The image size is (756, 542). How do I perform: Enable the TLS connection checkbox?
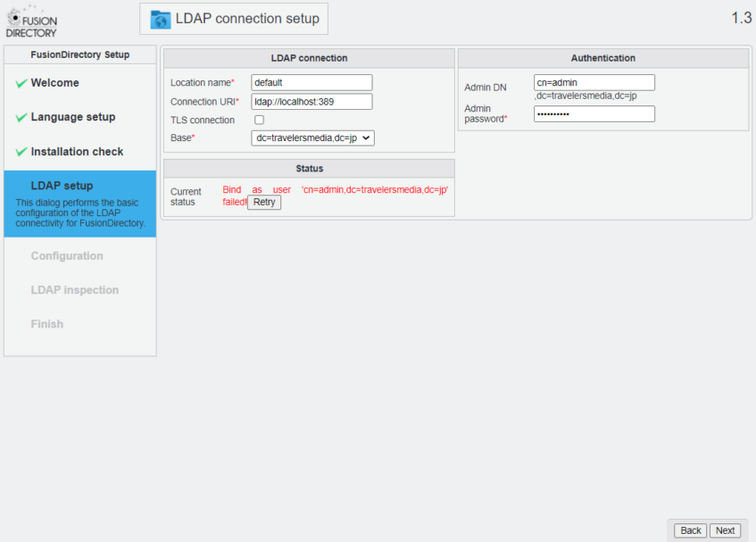[x=259, y=120]
